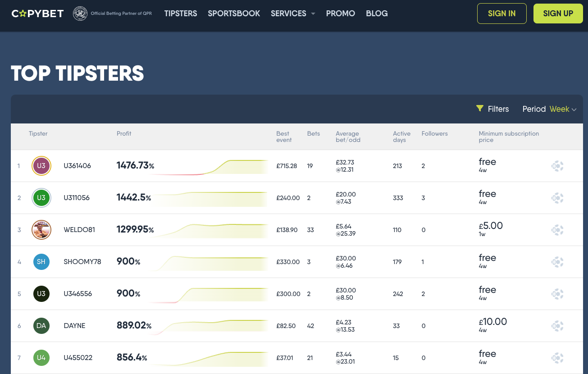Viewport: 588px width, 374px height.
Task: Open tipster U346556 profile name
Action: click(x=77, y=294)
